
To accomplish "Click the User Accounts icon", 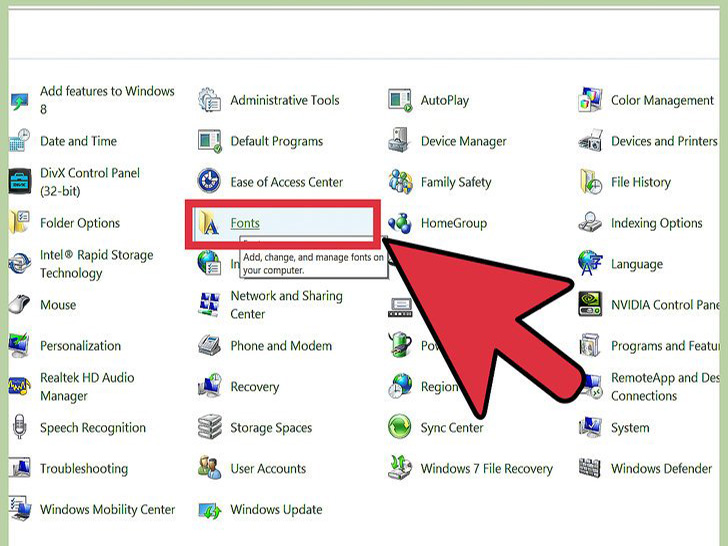I will tap(210, 469).
